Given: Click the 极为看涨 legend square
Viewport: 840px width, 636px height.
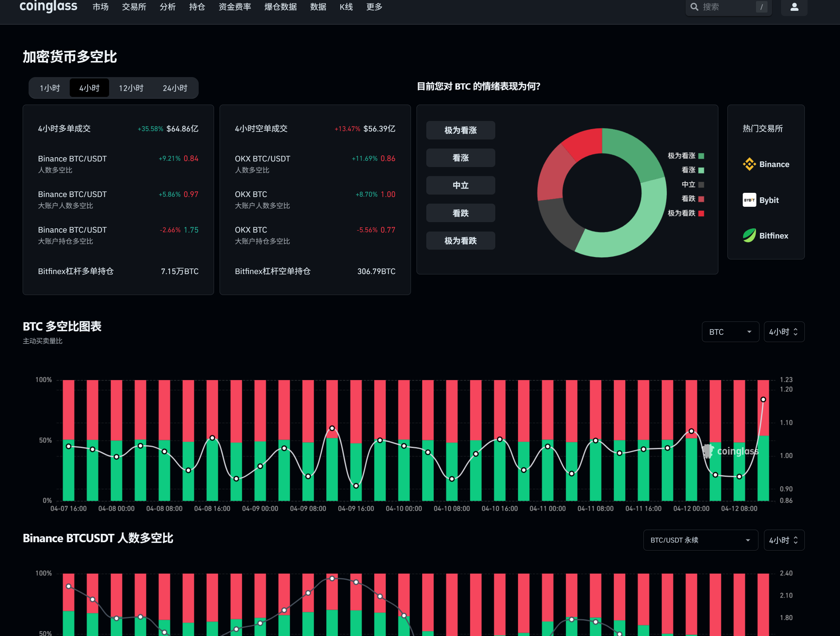Looking at the screenshot, I should 701,156.
